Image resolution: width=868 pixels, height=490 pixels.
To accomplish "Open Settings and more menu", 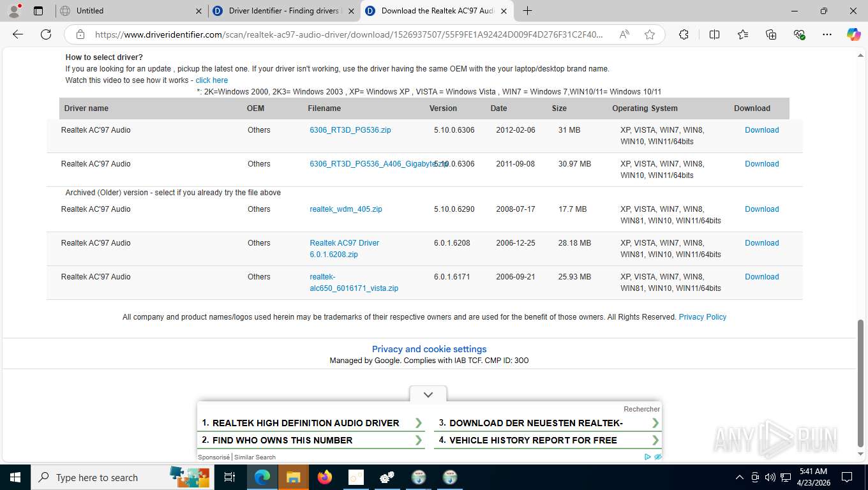I will pos(827,34).
